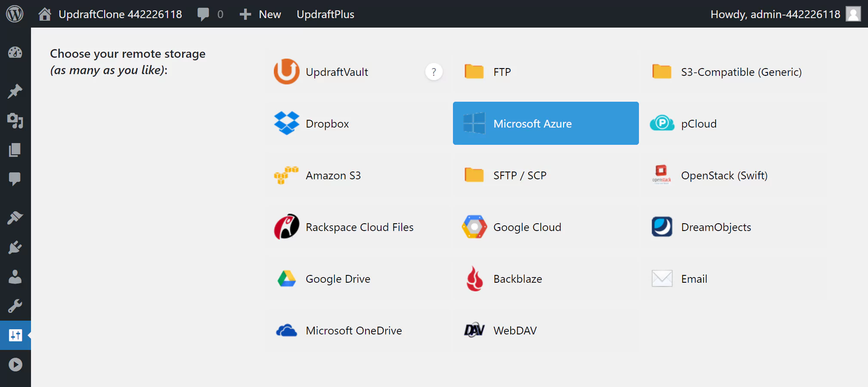Select Dropbox as remote storage
The image size is (868, 387).
tap(327, 124)
